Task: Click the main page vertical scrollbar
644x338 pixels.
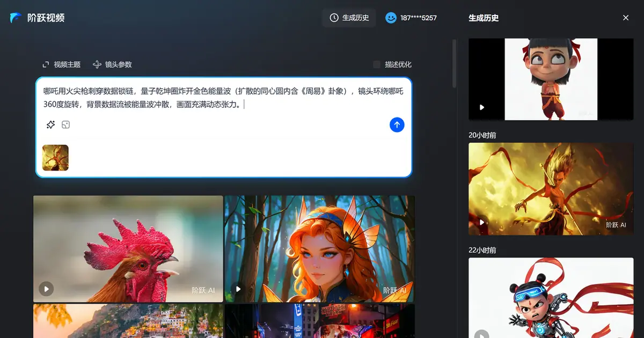Action: tap(455, 63)
